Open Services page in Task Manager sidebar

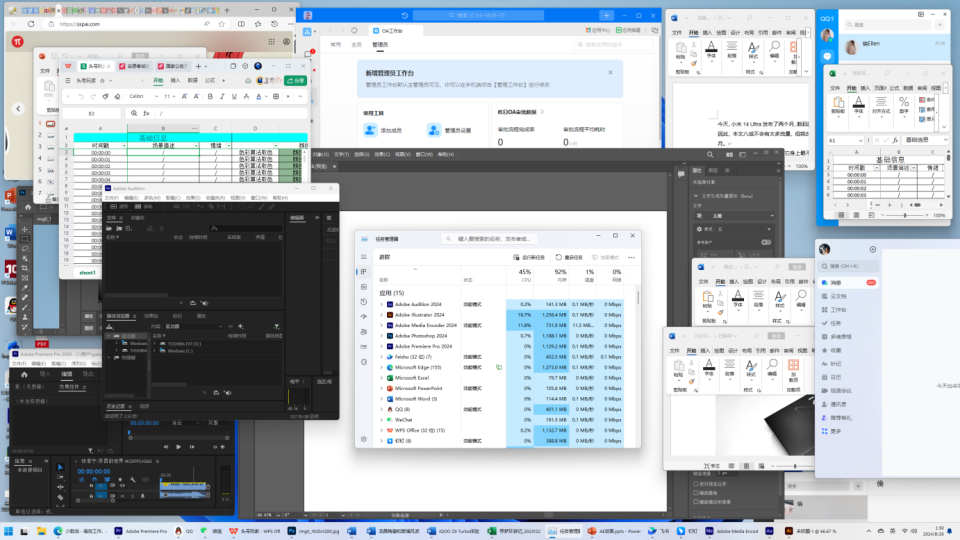[x=364, y=362]
